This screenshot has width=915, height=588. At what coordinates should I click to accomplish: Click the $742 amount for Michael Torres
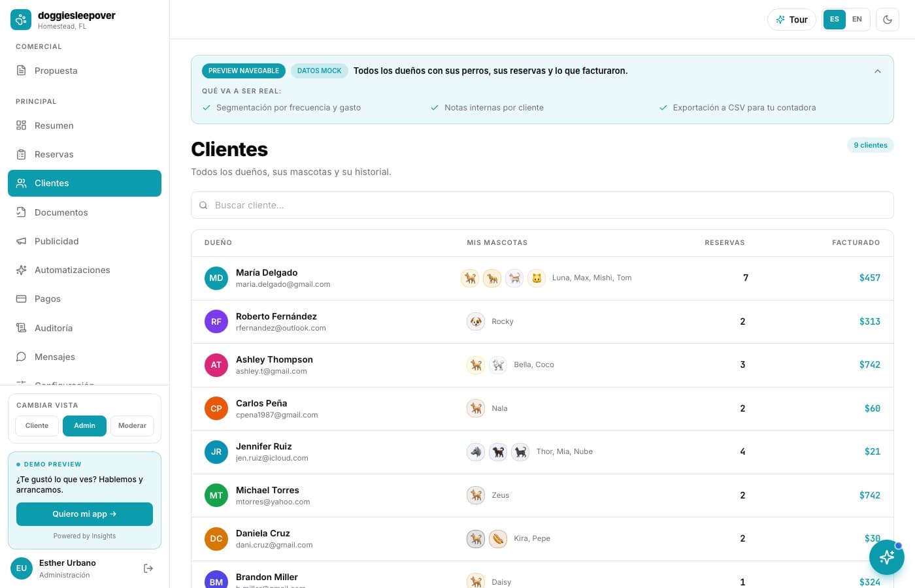[x=870, y=495]
